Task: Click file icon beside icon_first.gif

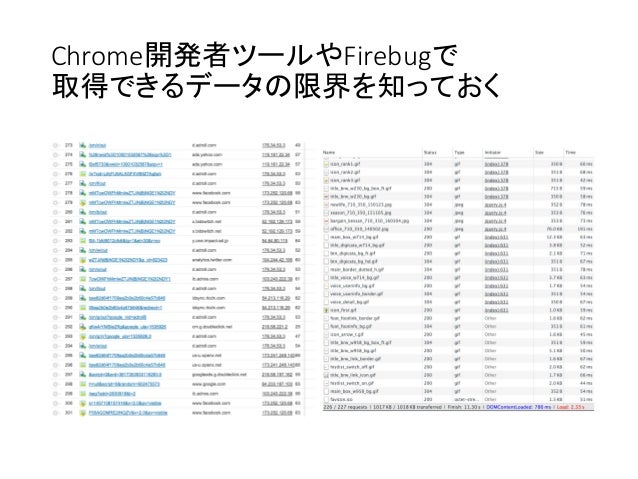Action: (326, 311)
